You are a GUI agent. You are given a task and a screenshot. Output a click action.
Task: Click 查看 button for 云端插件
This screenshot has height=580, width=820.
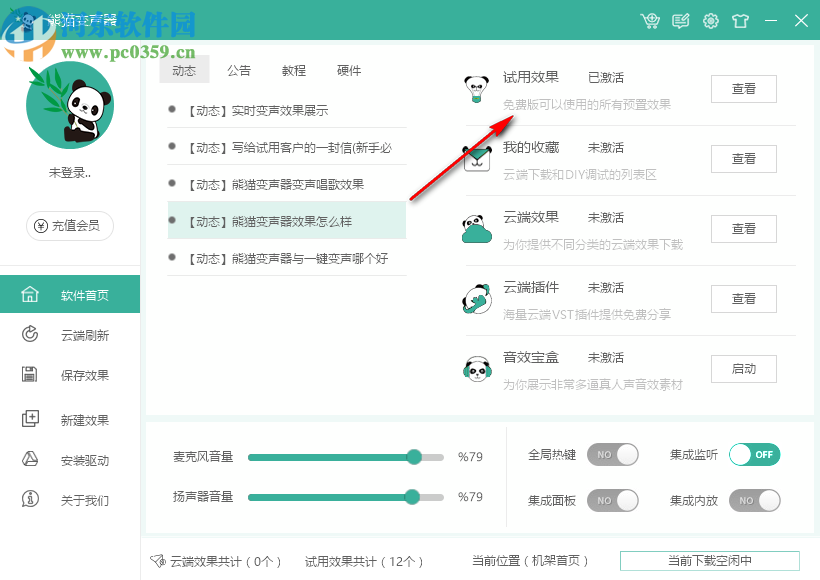pyautogui.click(x=744, y=299)
